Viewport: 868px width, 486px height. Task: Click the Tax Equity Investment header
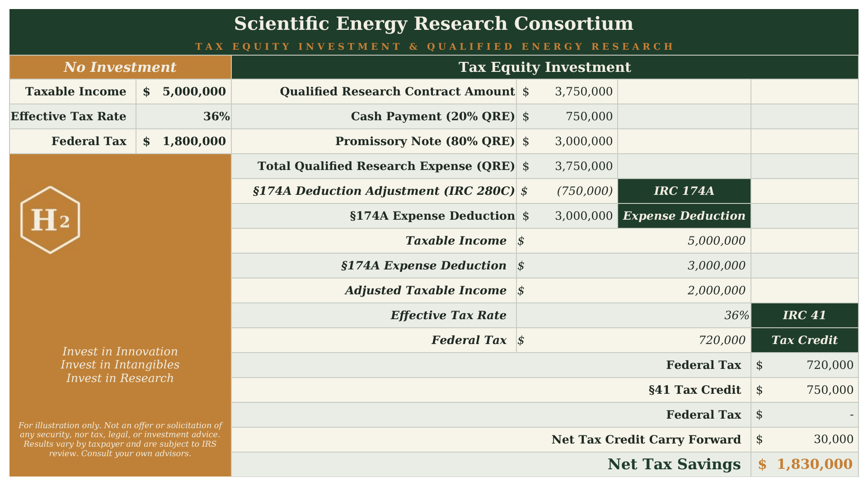(x=545, y=67)
